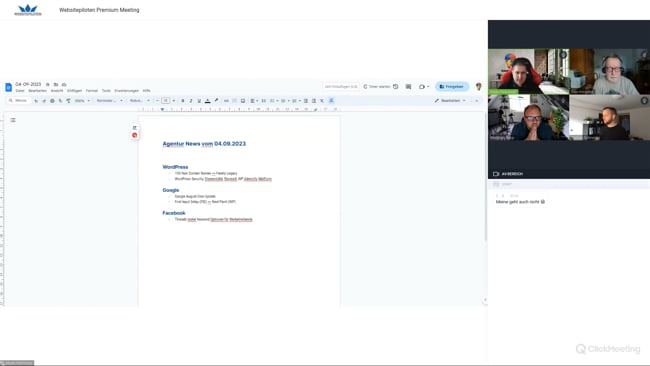The height and width of the screenshot is (366, 650).
Task: Click the heading Agentur News vom 04.09.2023
Action: tap(204, 143)
